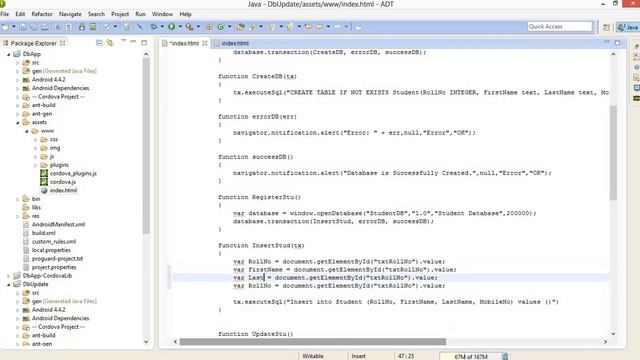Click the Forward navigation arrow icon
Viewport: 640px width, 360px height.
tap(337, 27)
